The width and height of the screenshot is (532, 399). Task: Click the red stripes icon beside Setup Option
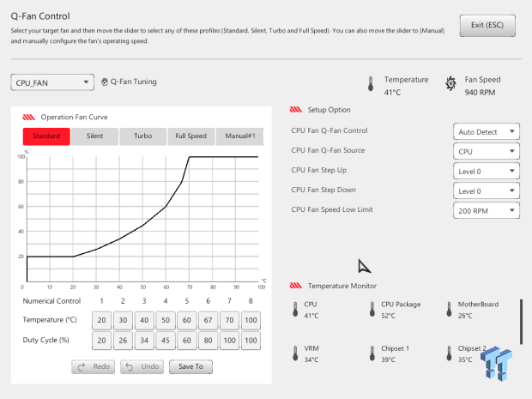(296, 110)
